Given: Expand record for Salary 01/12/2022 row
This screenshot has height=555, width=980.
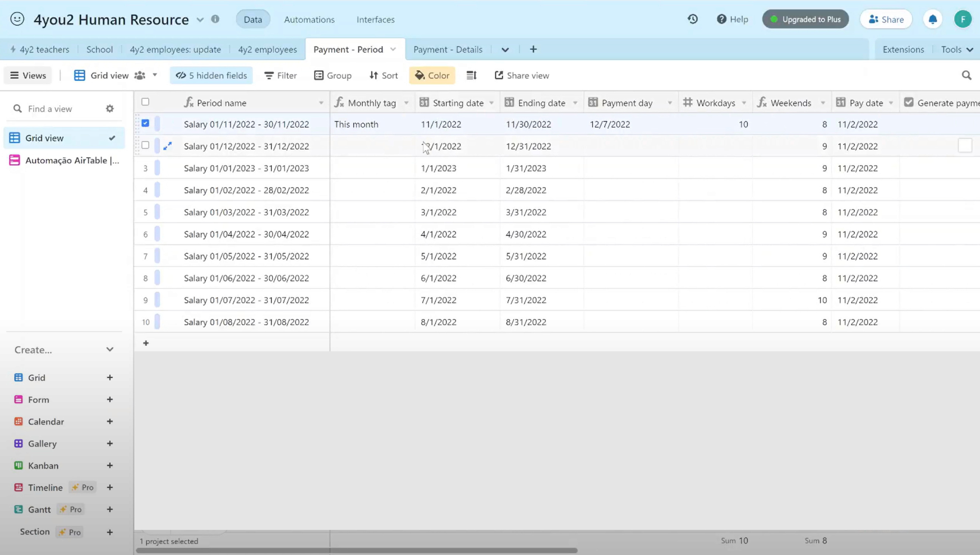Looking at the screenshot, I should click(x=168, y=146).
